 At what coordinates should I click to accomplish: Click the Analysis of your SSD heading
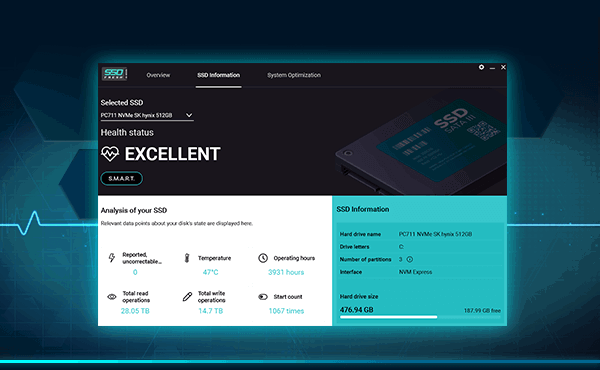point(134,210)
